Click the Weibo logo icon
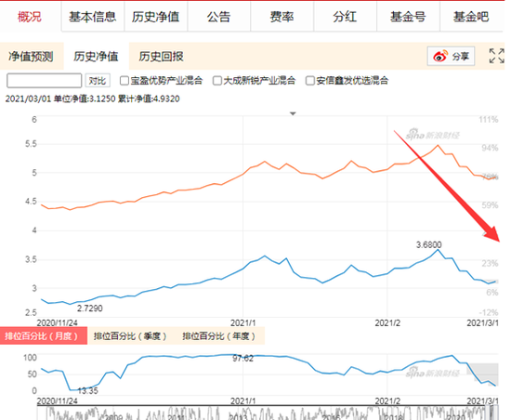The width and height of the screenshot is (511, 420). (x=440, y=57)
